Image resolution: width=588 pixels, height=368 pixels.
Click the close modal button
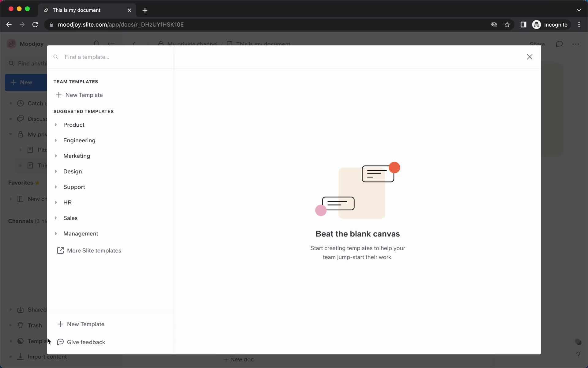(x=530, y=56)
